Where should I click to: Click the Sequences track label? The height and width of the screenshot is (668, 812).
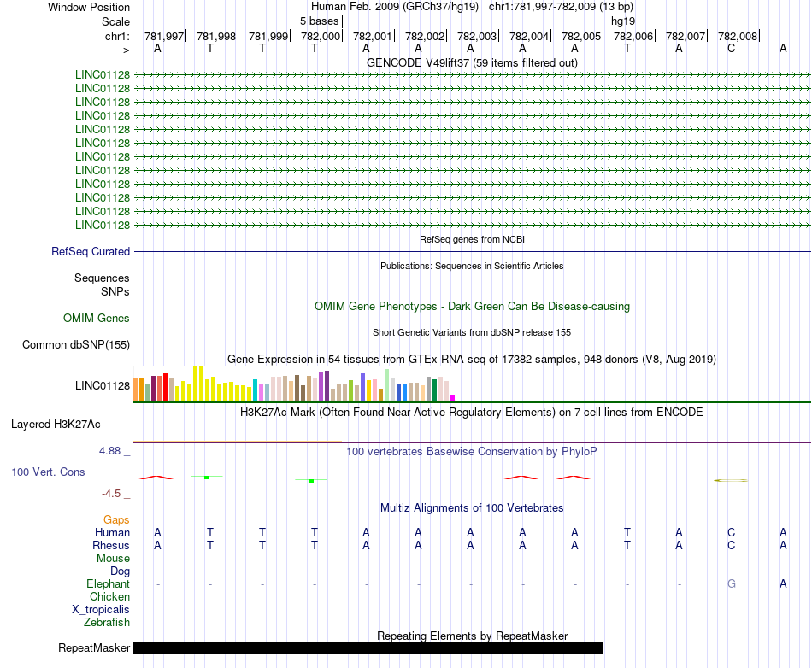tap(102, 278)
